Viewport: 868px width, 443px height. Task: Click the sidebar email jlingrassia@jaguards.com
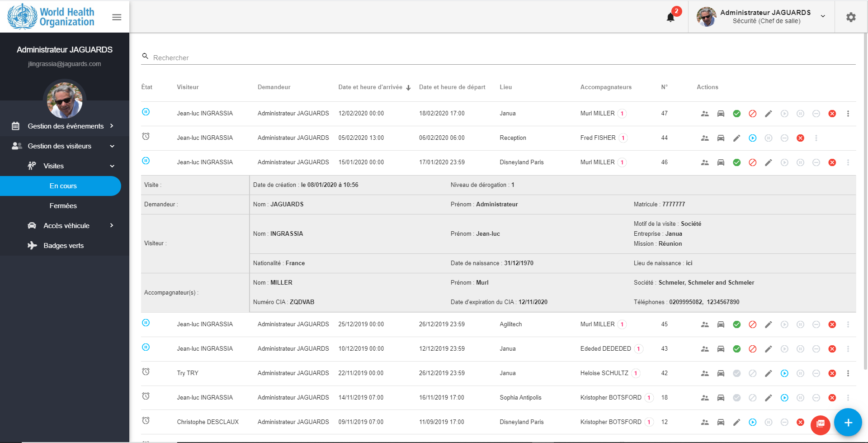click(x=65, y=64)
